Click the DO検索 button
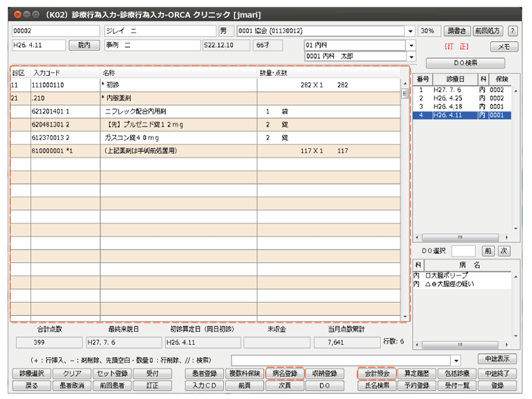The height and width of the screenshot is (399, 532). coord(466,63)
